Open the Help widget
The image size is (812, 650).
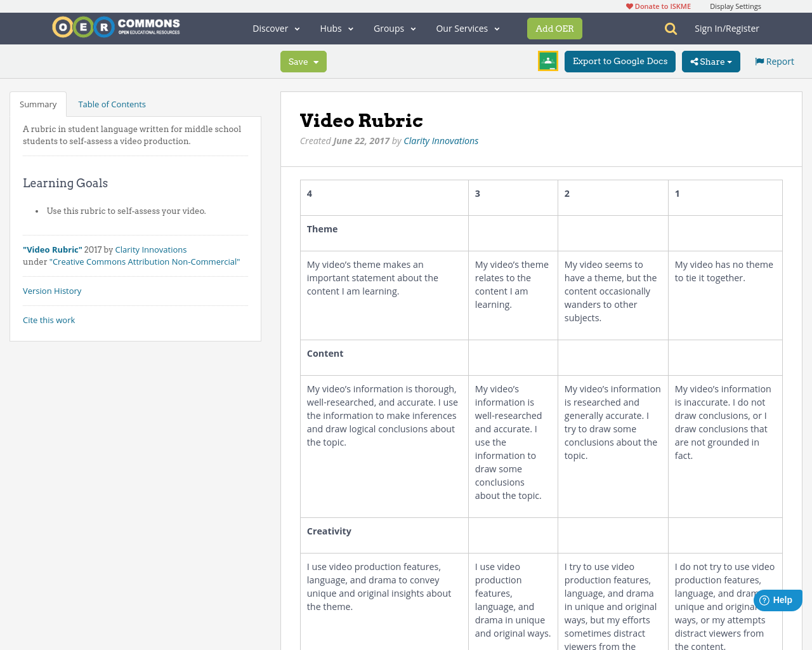776,599
